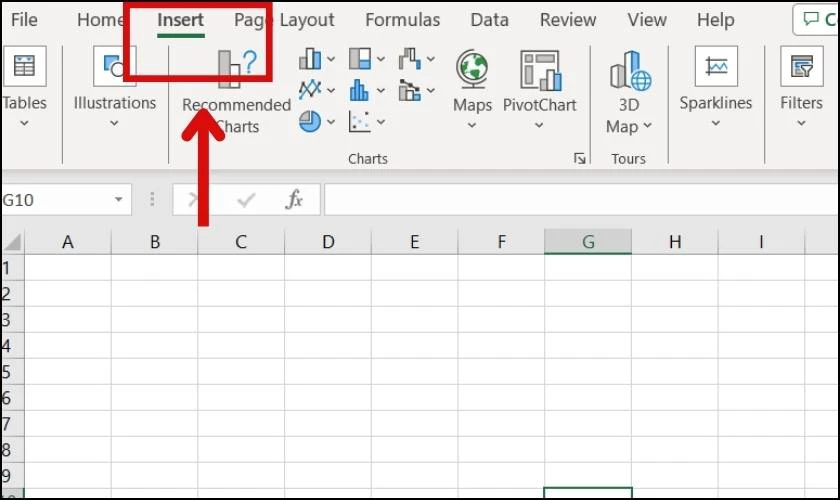Click the Select All corner triangle
Viewport: 840px width, 500px height.
click(13, 242)
